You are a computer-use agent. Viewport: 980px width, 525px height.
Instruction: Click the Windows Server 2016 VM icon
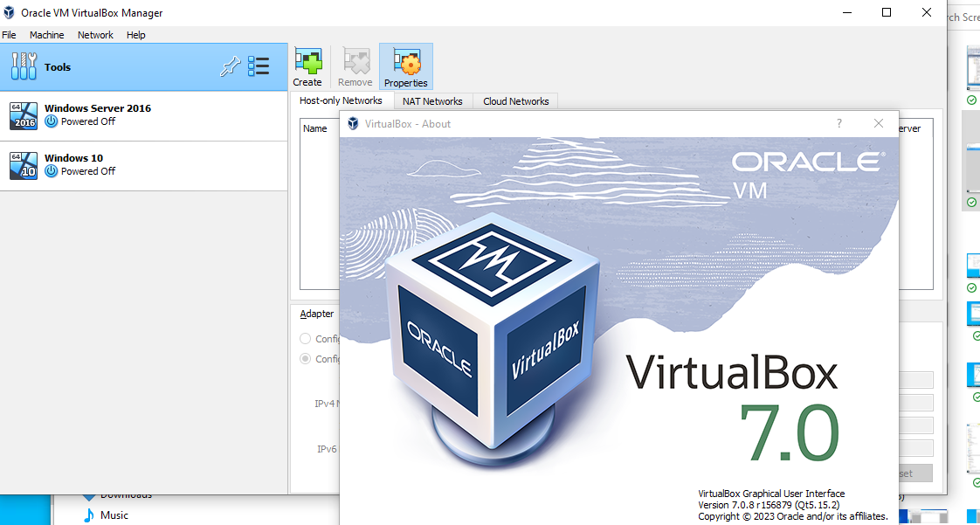22,114
